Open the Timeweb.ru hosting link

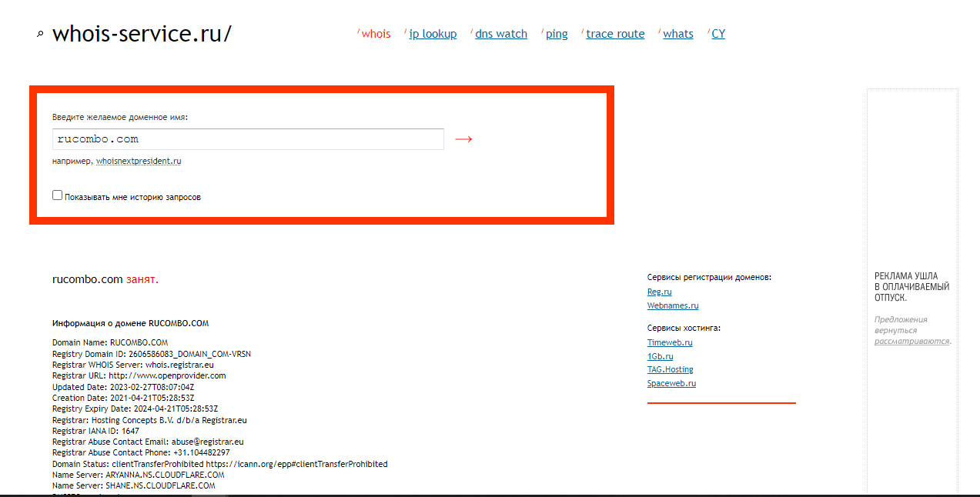[x=670, y=343]
